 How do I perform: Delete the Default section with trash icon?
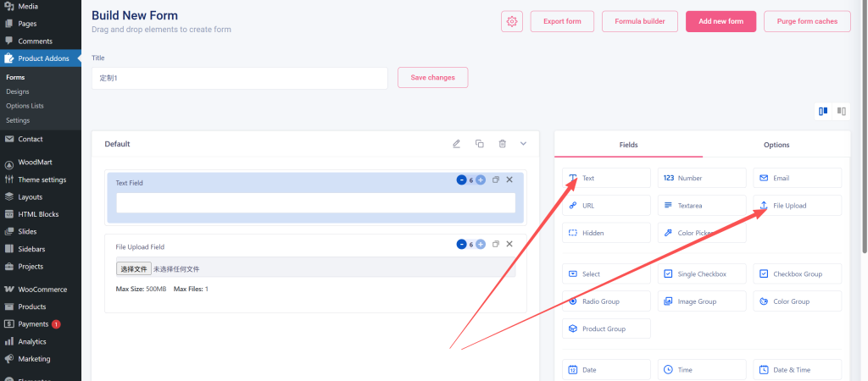(x=502, y=144)
